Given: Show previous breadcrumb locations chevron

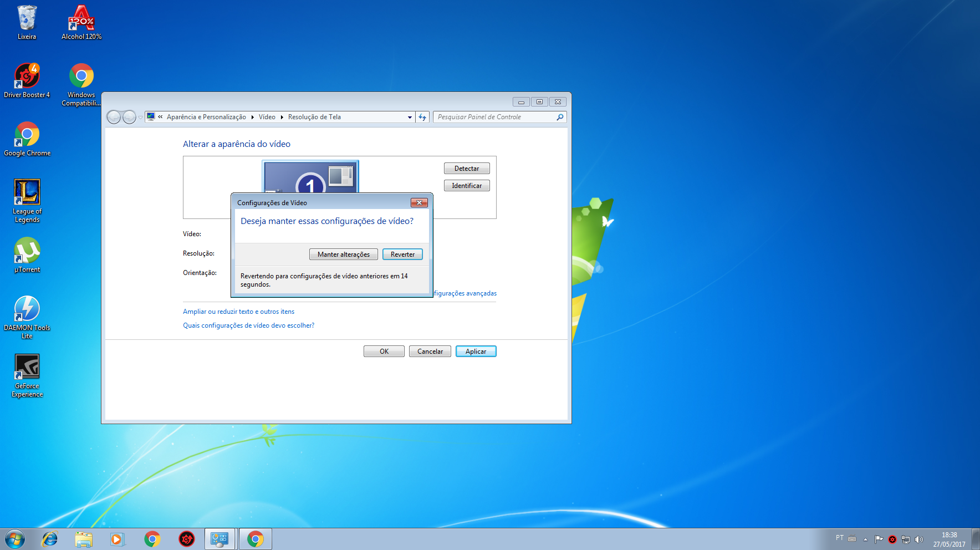Looking at the screenshot, I should pos(160,117).
